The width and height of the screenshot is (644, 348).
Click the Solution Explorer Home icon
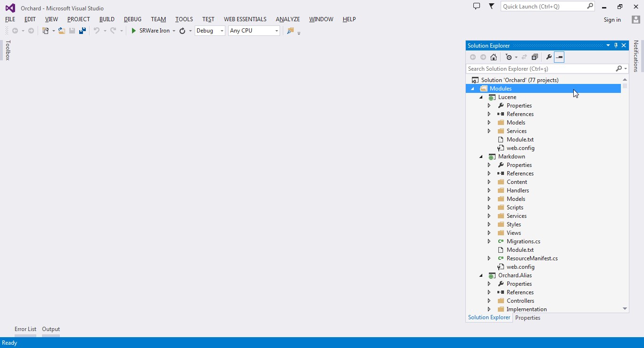(494, 57)
